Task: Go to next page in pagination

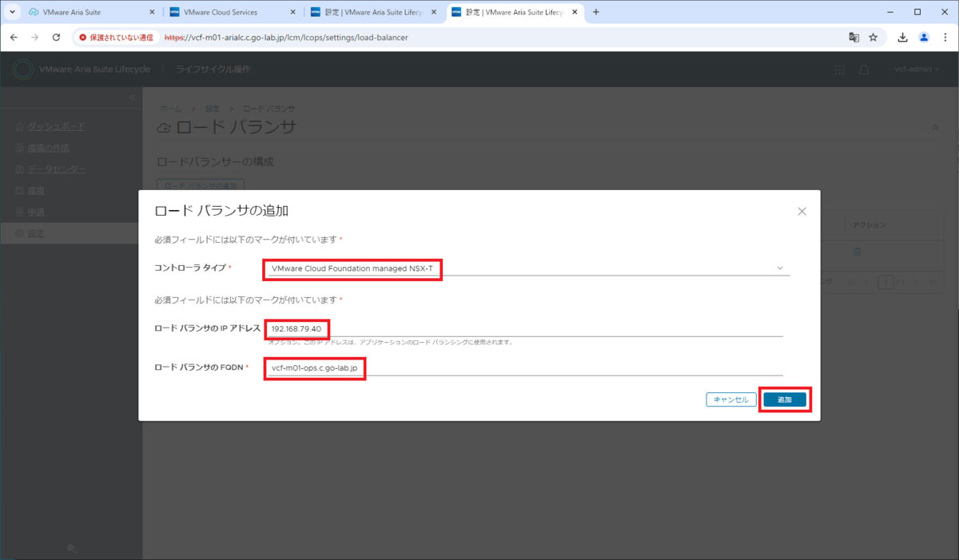Action: 917,282
